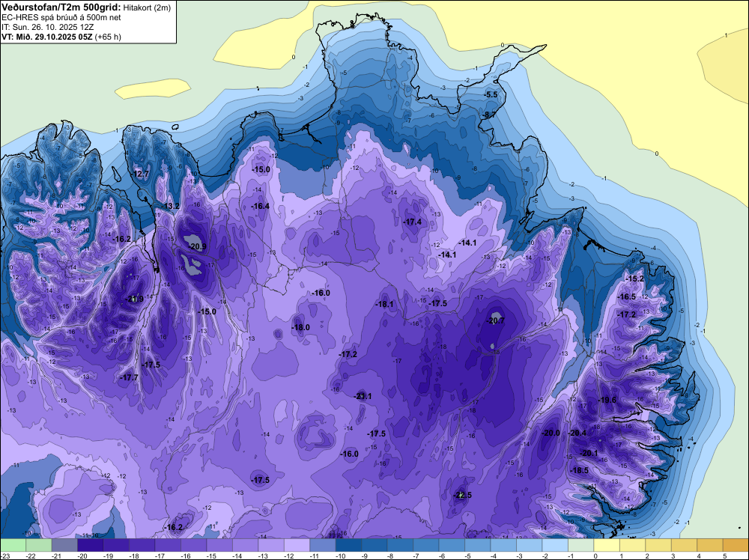
Task: Click the -20.9 temperature label on the map
Action: (x=197, y=247)
